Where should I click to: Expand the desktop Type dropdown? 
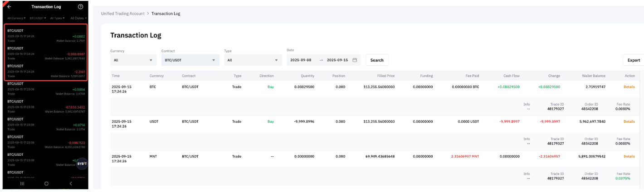(253, 60)
